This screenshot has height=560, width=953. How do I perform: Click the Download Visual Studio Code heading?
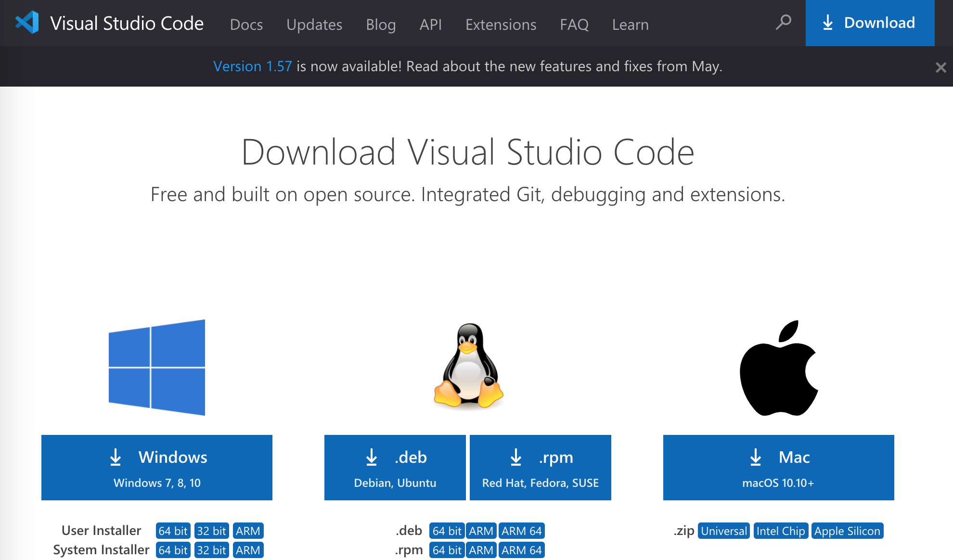[468, 152]
